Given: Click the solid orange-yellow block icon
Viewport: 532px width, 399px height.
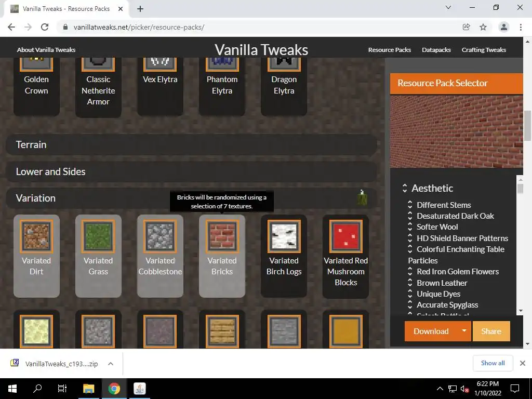Looking at the screenshot, I should click(345, 331).
